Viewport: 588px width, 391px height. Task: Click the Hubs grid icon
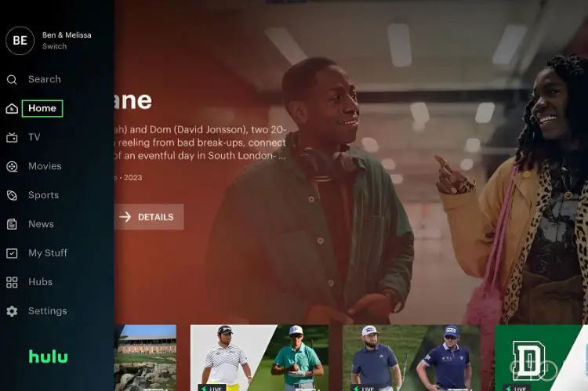pos(12,282)
